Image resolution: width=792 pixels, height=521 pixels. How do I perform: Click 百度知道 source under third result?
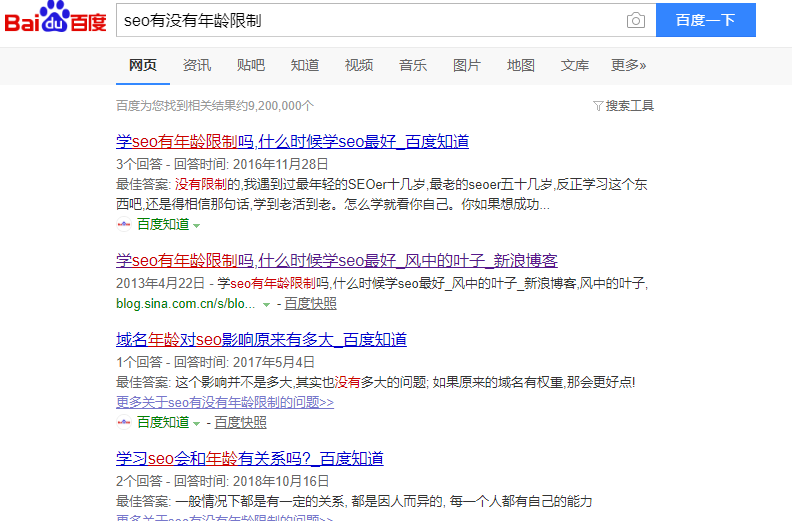[163, 422]
